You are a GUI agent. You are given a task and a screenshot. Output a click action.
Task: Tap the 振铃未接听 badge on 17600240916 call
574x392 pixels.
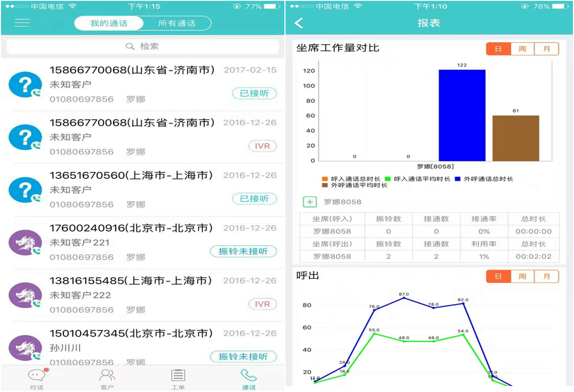243,252
